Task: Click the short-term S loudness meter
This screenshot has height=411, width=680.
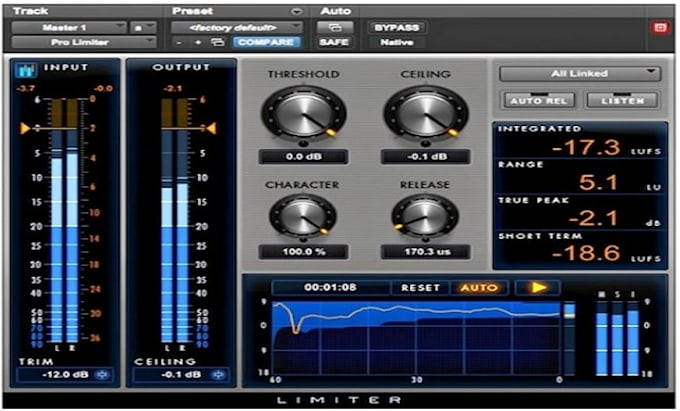Action: (618, 338)
